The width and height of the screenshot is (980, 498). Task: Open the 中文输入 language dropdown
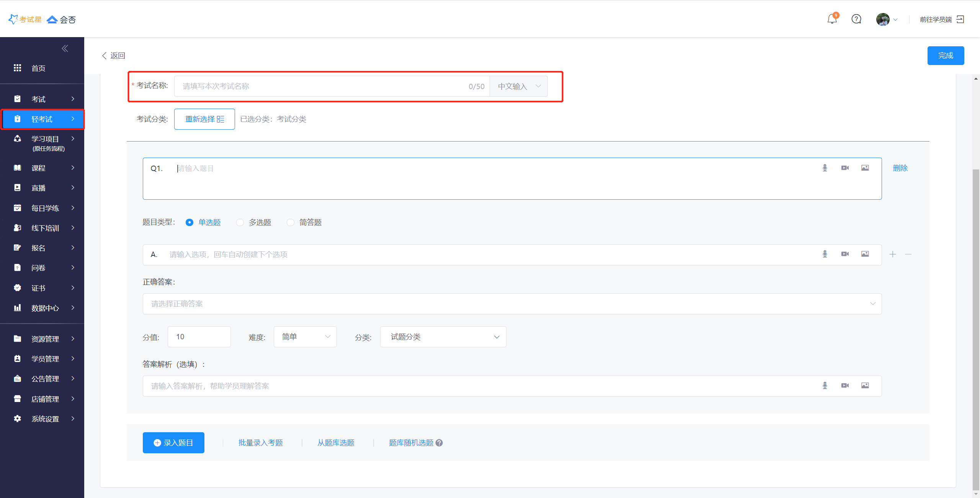coord(519,86)
